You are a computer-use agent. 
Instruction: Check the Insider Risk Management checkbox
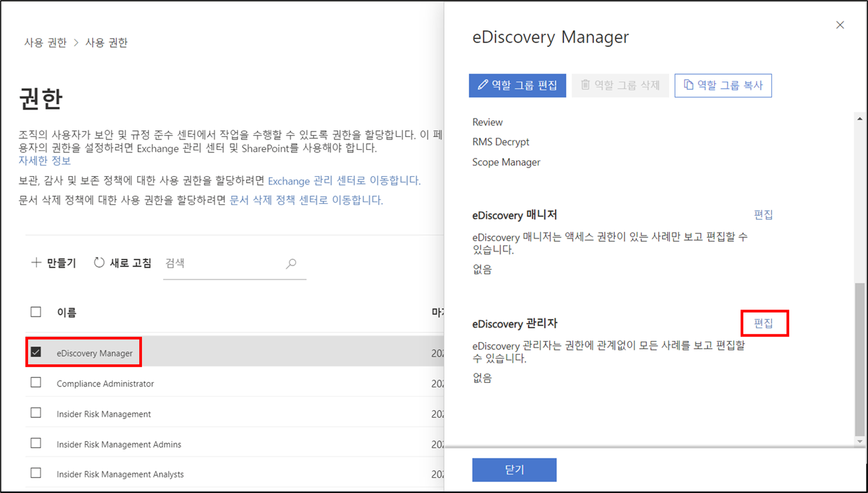[x=36, y=413]
